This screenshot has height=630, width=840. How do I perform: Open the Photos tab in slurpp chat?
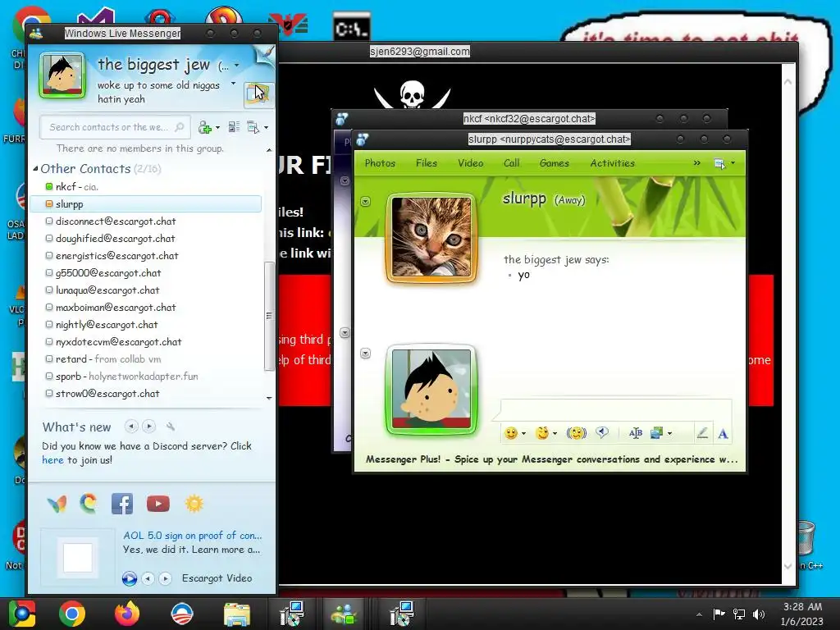380,163
